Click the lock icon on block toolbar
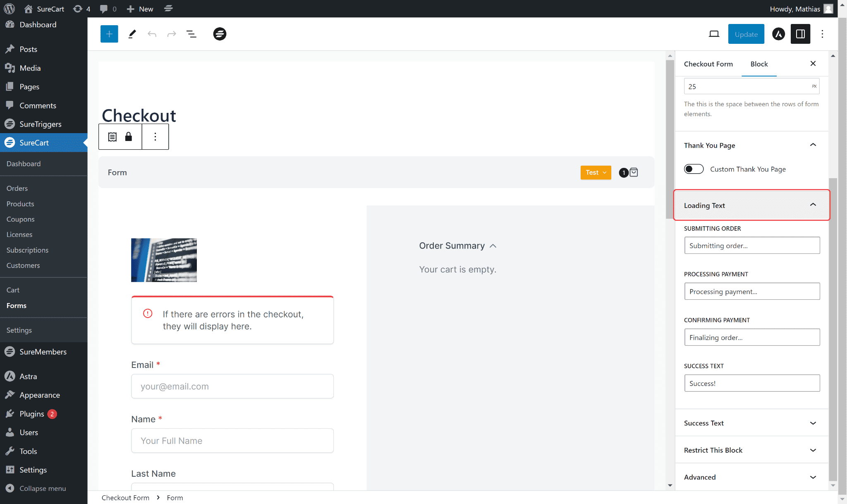 pyautogui.click(x=129, y=137)
